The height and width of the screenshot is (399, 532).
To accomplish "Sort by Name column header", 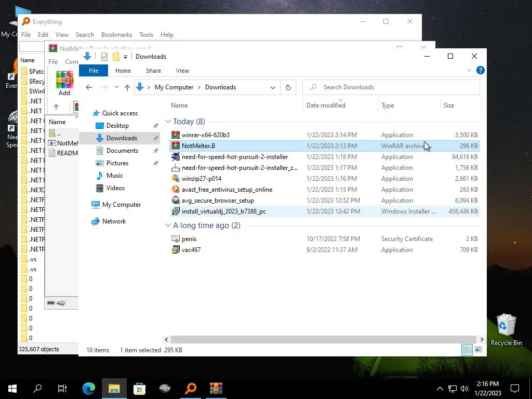I will tap(235, 105).
